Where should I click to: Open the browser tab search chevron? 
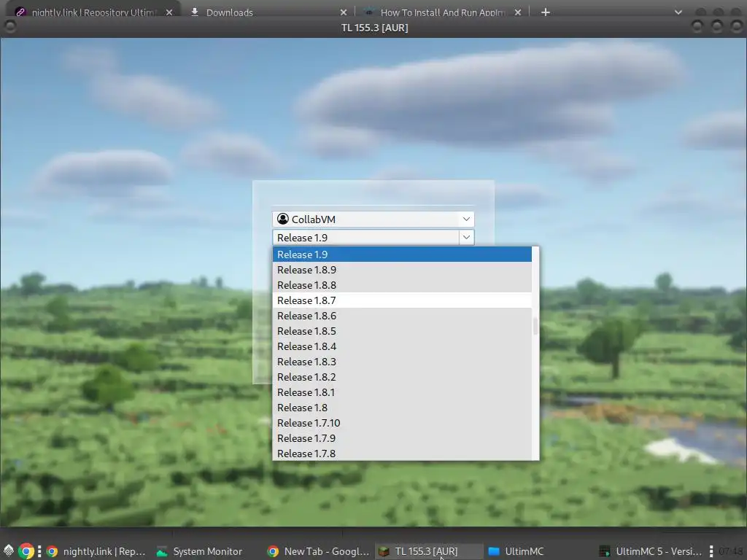click(x=678, y=12)
